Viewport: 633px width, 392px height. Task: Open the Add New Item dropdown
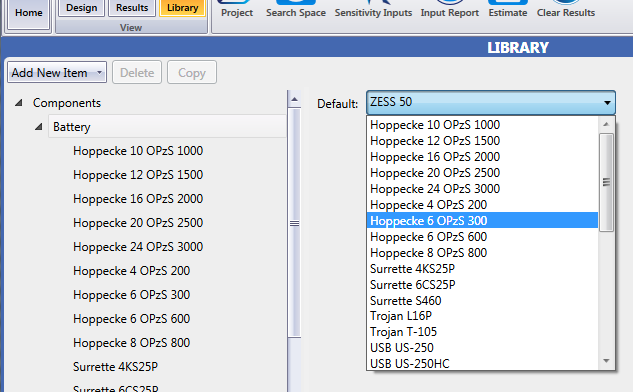(x=57, y=73)
